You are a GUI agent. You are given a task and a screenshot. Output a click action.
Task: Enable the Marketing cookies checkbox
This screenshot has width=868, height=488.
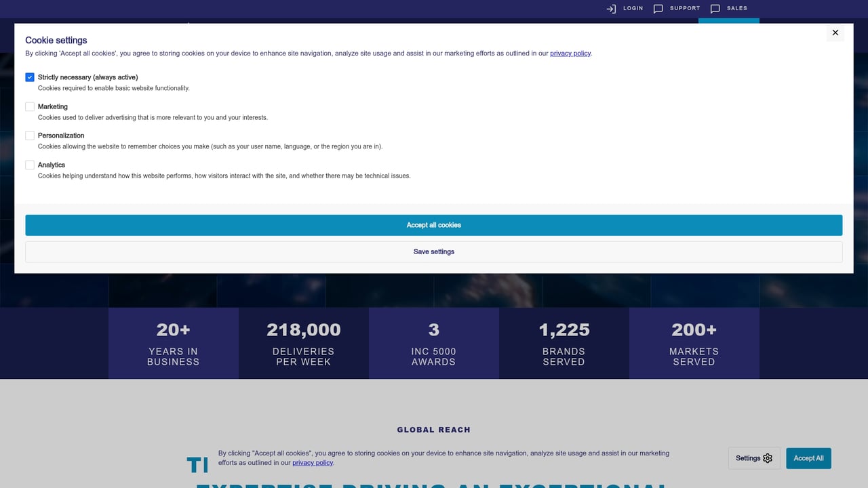tap(30, 106)
